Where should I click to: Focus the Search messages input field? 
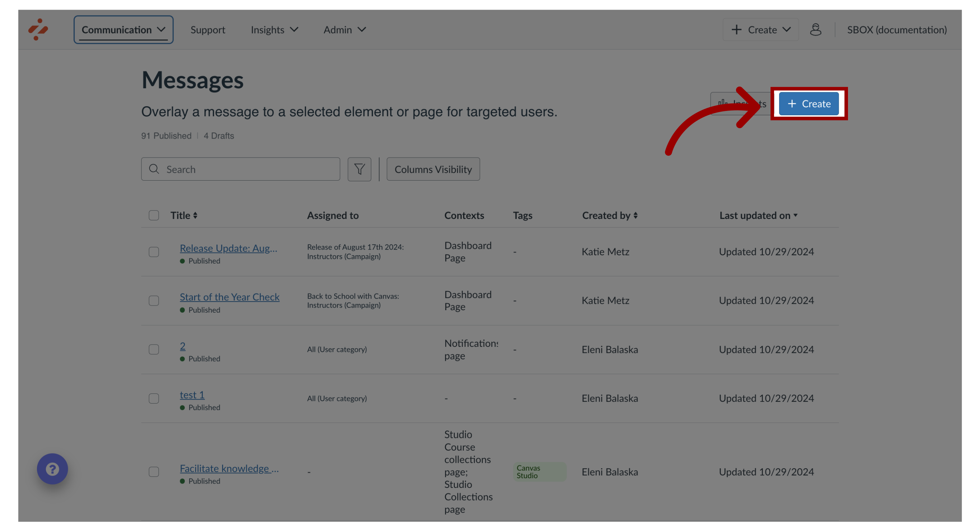240,169
